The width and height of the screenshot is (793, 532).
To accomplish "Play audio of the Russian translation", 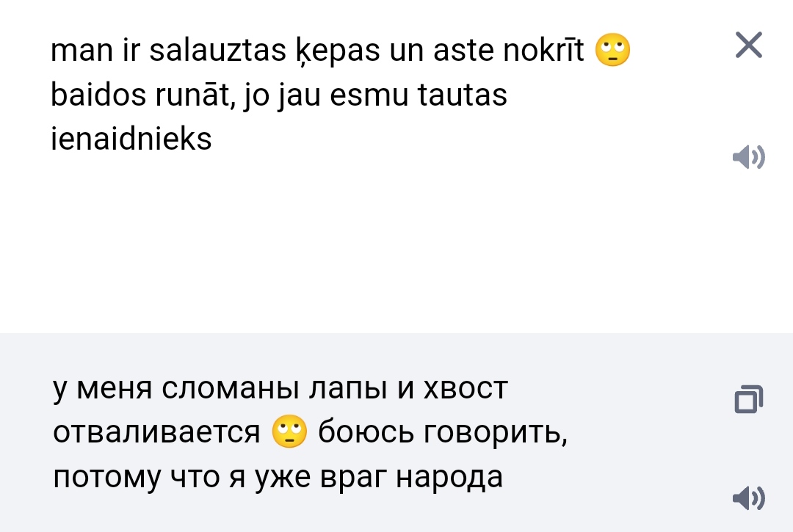I will point(748,498).
